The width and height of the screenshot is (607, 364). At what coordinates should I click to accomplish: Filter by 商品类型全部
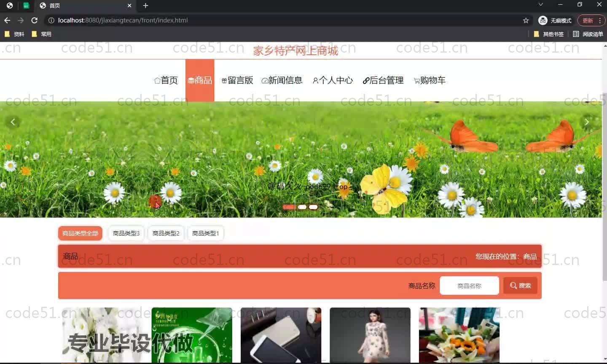coord(80,233)
